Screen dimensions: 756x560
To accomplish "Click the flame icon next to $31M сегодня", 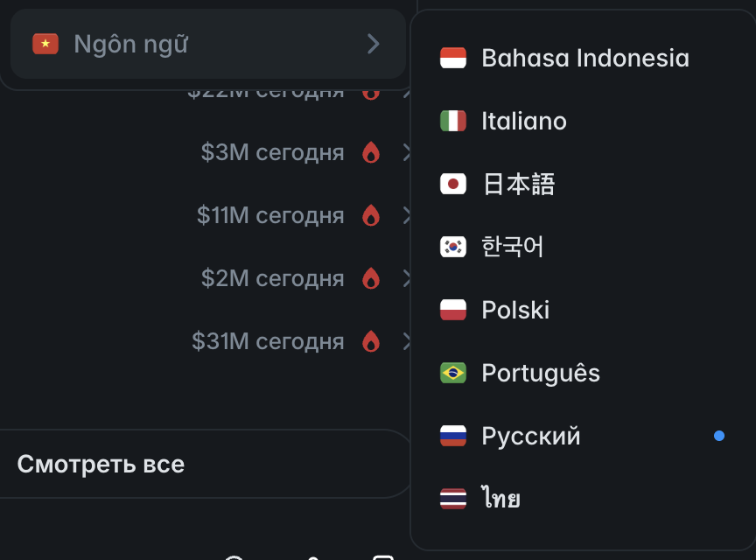I will (371, 341).
